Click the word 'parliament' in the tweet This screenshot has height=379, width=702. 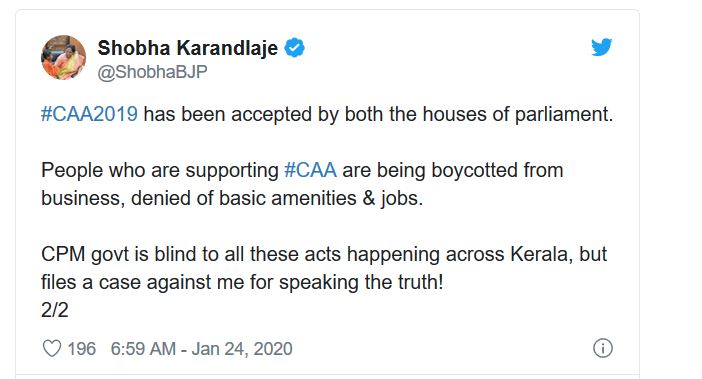(564, 115)
